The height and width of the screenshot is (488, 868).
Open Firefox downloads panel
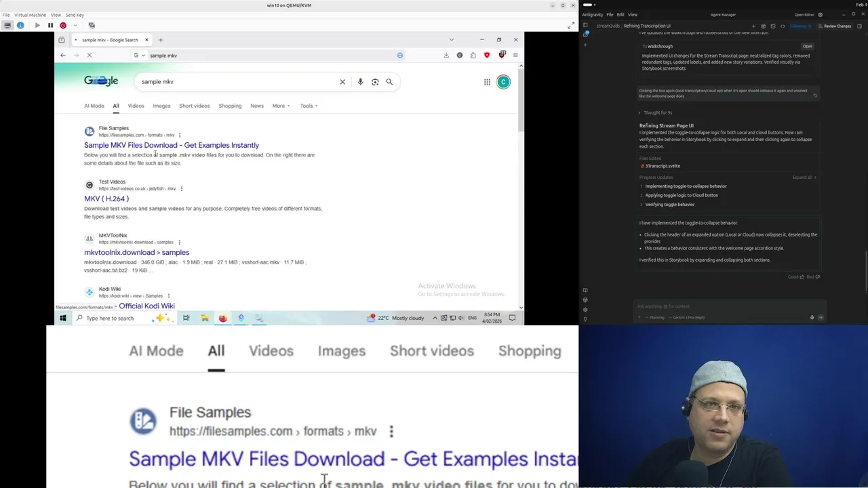446,55
